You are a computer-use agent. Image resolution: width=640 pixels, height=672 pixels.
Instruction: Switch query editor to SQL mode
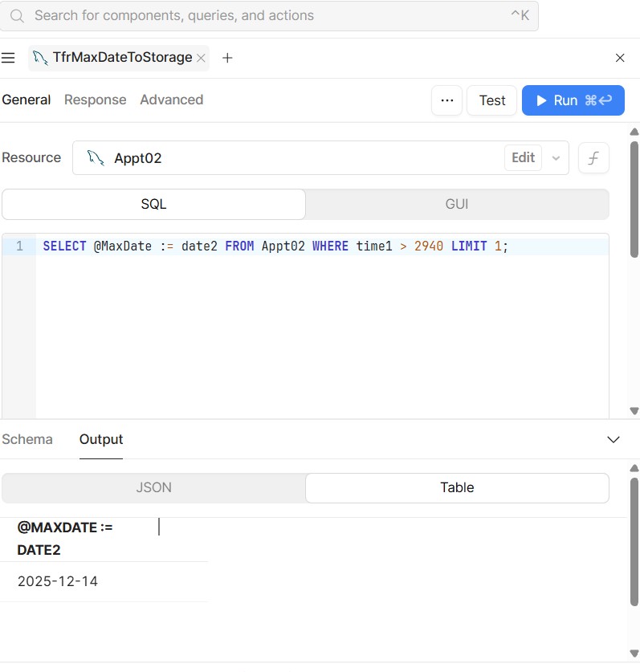tap(153, 205)
